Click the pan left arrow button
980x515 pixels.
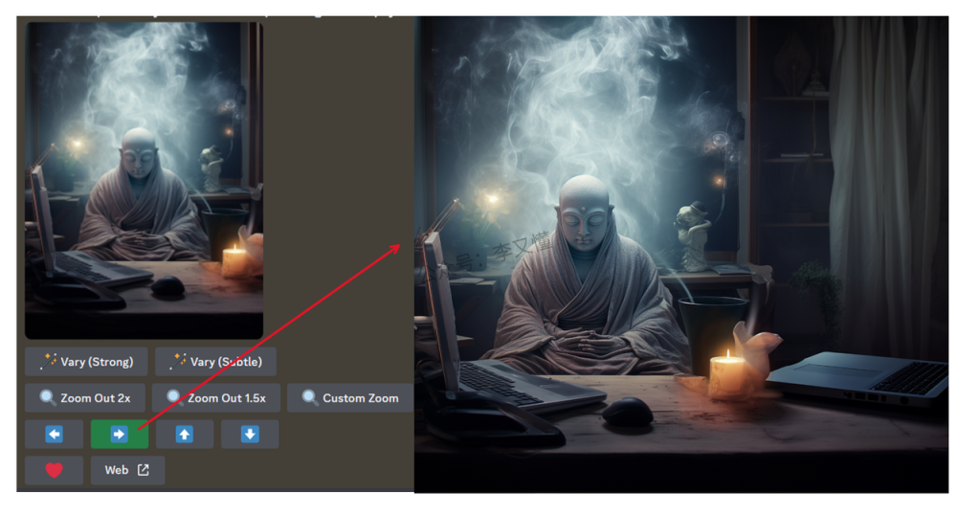pos(54,435)
